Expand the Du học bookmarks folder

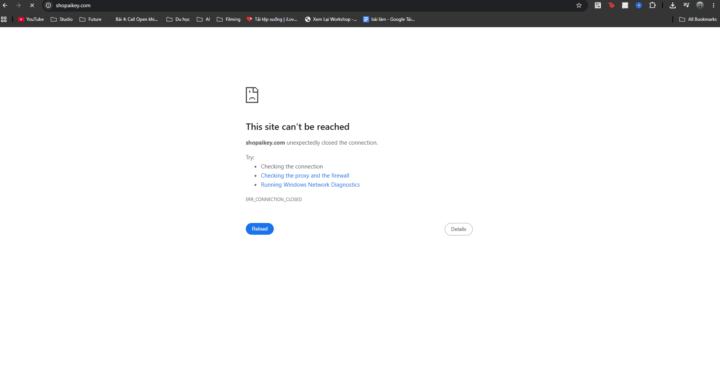click(178, 19)
